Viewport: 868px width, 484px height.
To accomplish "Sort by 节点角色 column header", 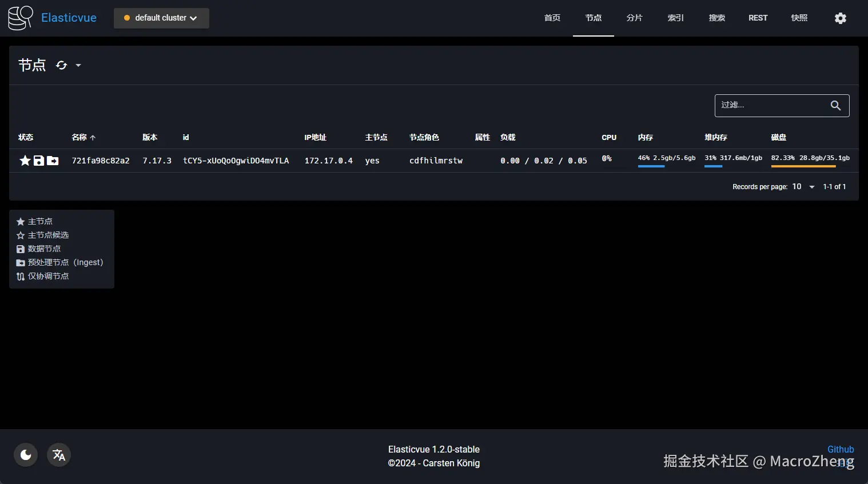I will [x=424, y=137].
